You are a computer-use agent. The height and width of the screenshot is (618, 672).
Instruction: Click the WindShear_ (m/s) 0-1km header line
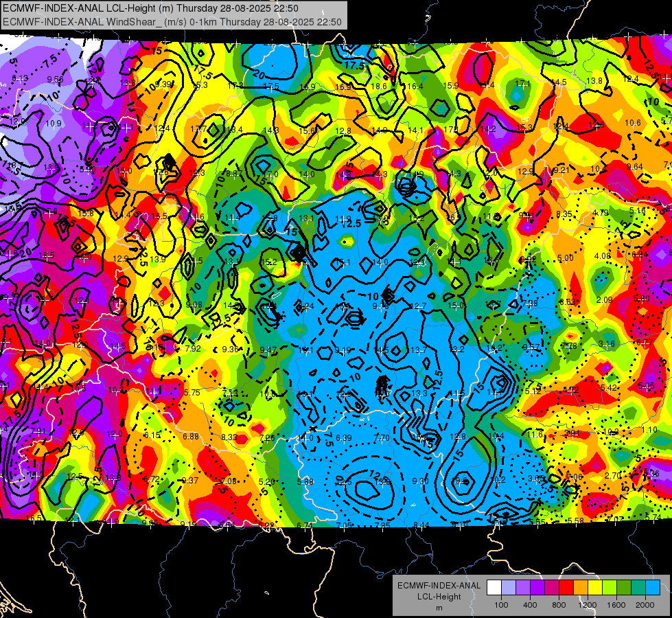(x=172, y=22)
